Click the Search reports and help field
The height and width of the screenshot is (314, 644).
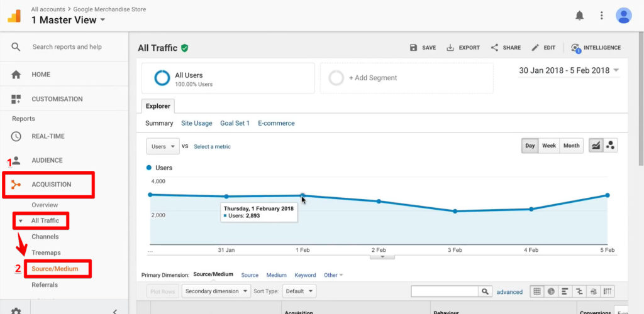pos(67,46)
